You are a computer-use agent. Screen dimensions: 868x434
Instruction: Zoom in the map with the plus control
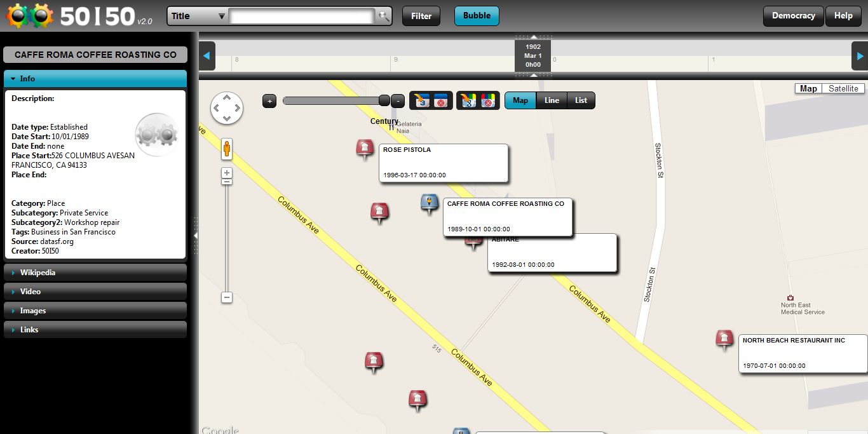pyautogui.click(x=227, y=173)
